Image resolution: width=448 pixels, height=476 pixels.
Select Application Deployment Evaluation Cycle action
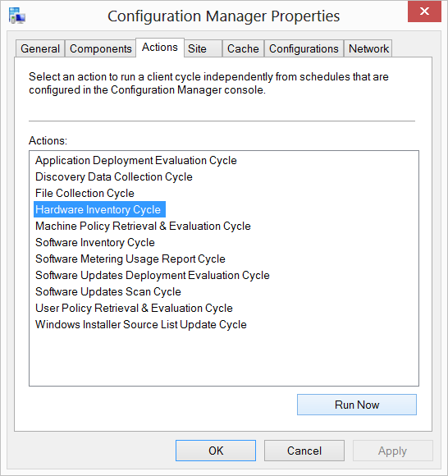136,160
